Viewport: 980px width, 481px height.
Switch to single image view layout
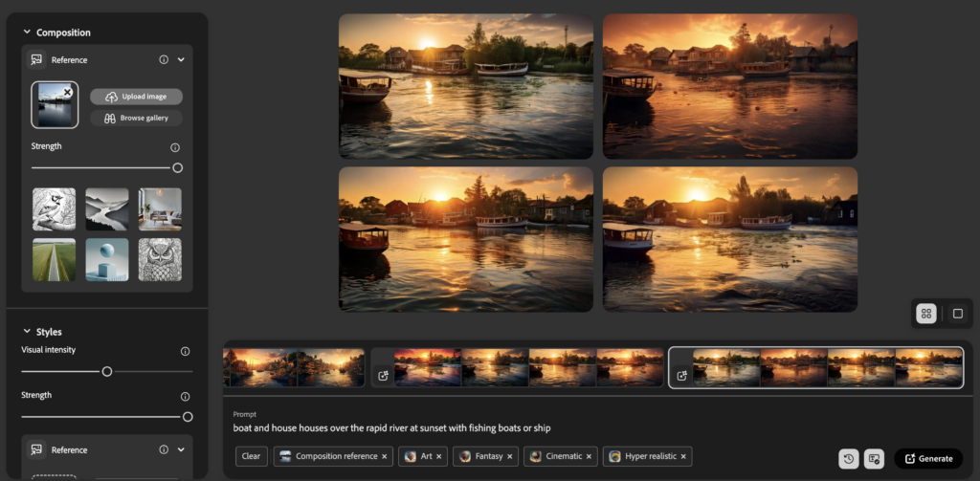coord(957,314)
